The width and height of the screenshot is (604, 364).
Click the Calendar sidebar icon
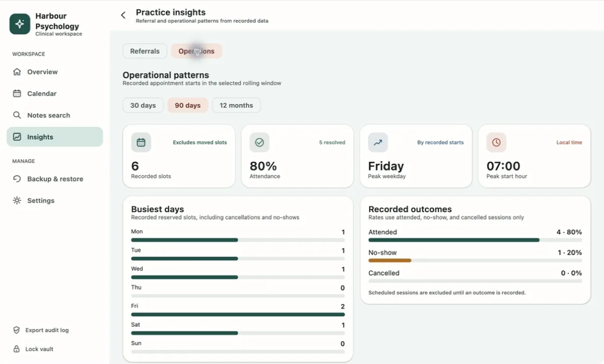click(17, 94)
